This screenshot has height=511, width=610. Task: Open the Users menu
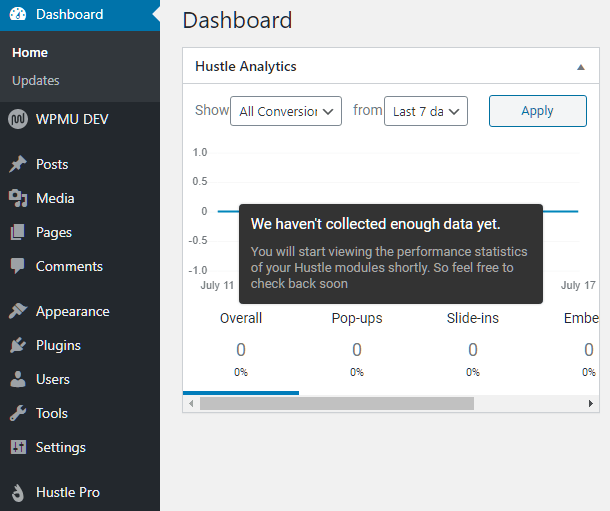(80, 379)
